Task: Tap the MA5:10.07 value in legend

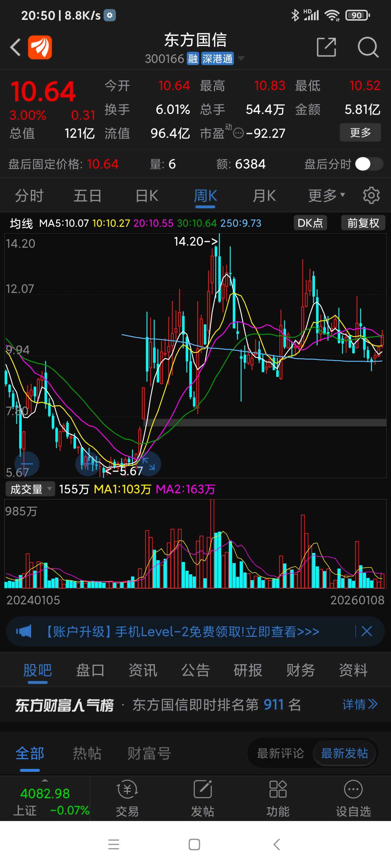Action: coord(64,223)
